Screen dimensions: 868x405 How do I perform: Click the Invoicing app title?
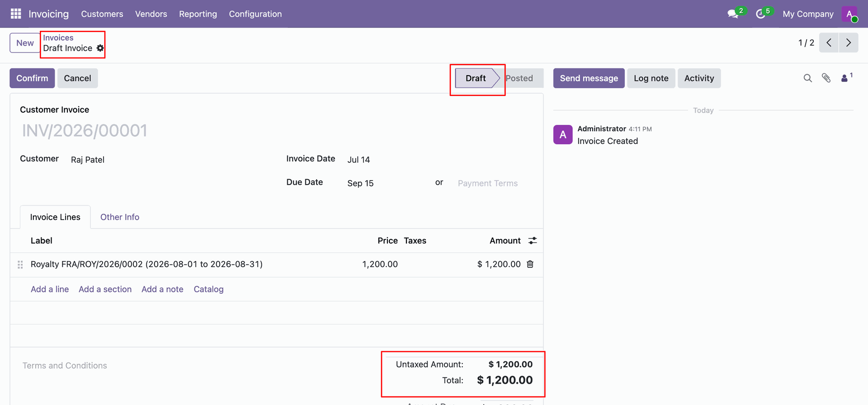tap(49, 14)
